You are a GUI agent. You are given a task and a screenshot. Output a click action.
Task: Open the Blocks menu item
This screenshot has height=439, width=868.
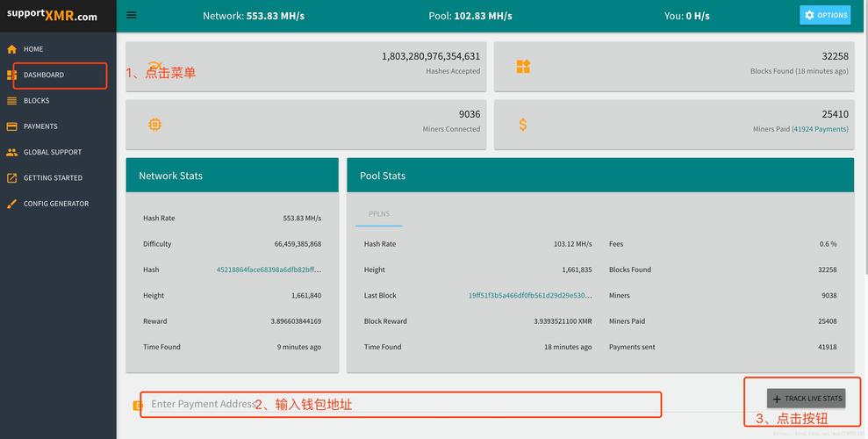(x=36, y=101)
